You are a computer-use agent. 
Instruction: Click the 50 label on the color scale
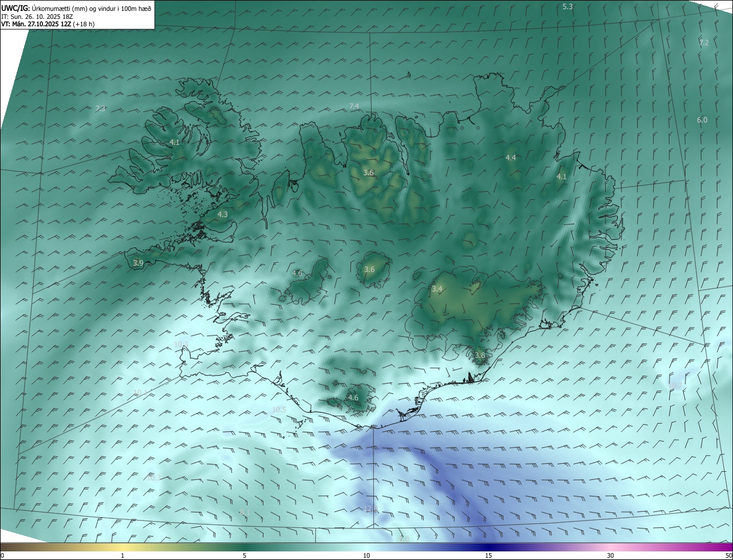click(x=728, y=555)
